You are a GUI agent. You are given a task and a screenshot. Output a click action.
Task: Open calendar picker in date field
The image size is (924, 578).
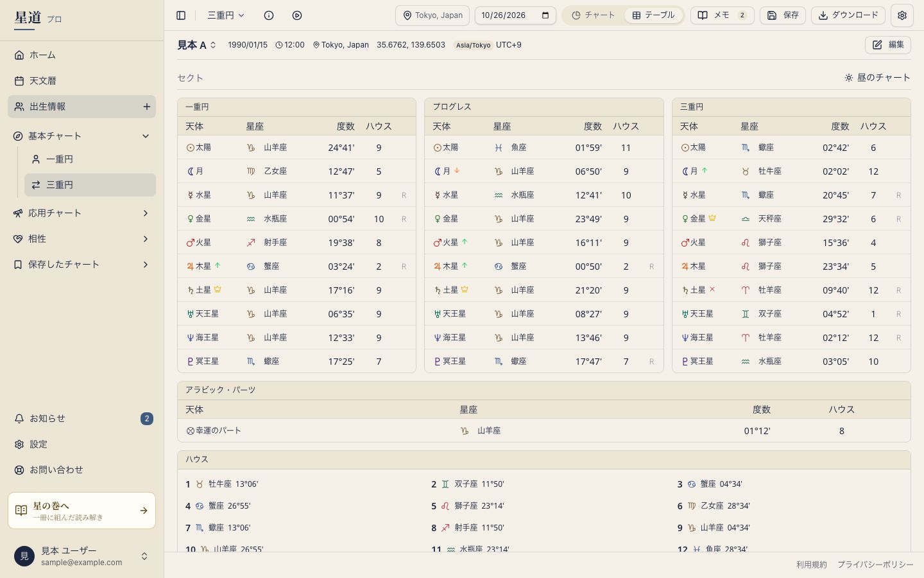(545, 15)
